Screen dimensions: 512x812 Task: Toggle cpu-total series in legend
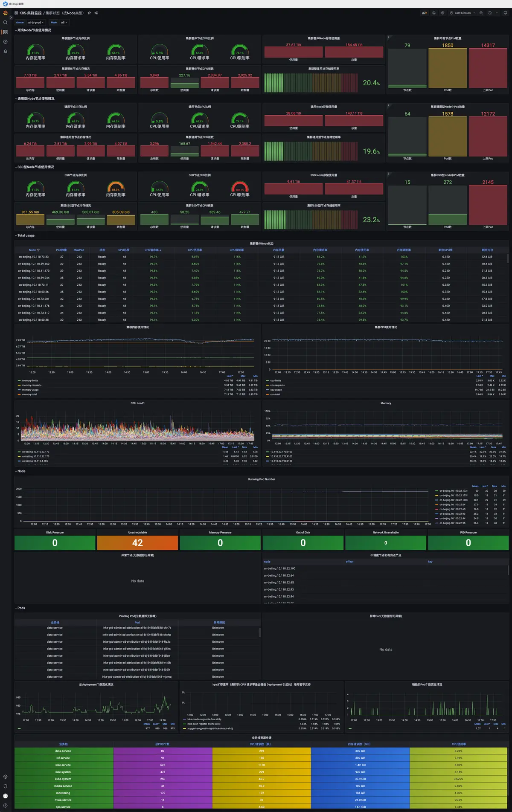click(275, 394)
